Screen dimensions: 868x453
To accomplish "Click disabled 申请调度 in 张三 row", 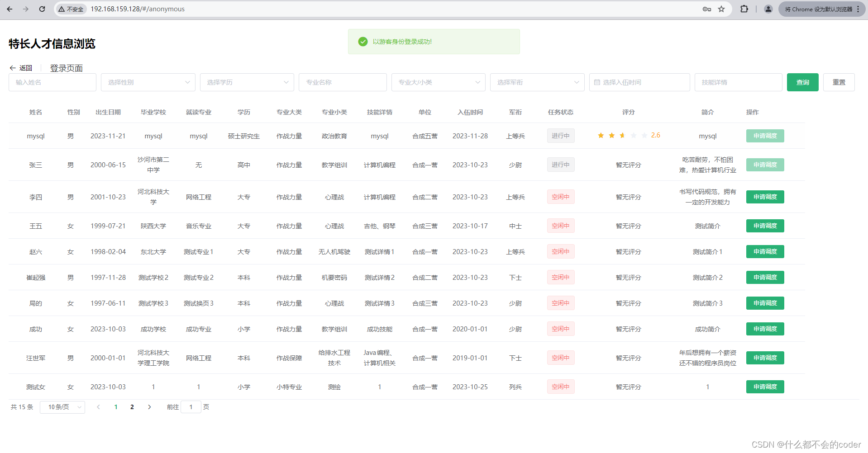I will coord(765,165).
